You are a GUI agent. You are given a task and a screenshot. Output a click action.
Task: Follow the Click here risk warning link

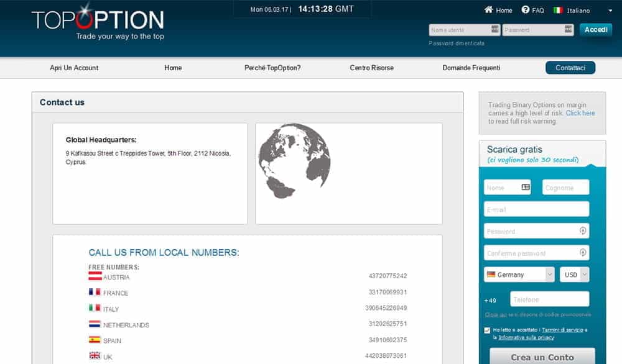(x=580, y=113)
